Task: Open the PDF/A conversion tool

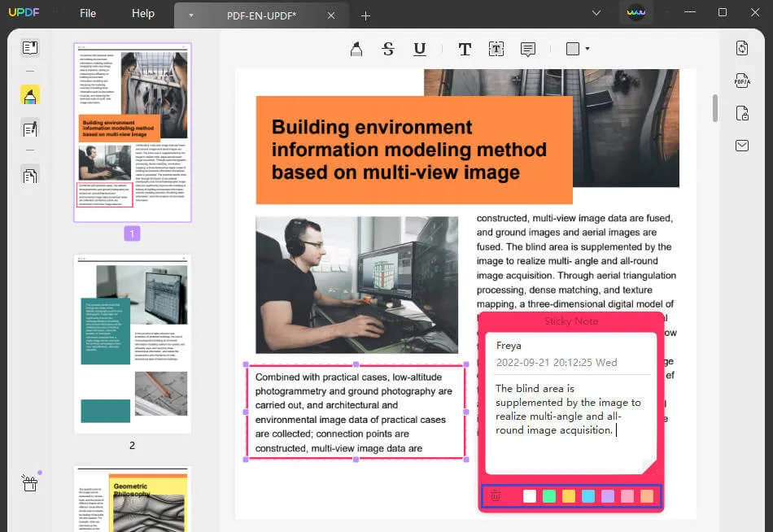Action: (x=742, y=81)
